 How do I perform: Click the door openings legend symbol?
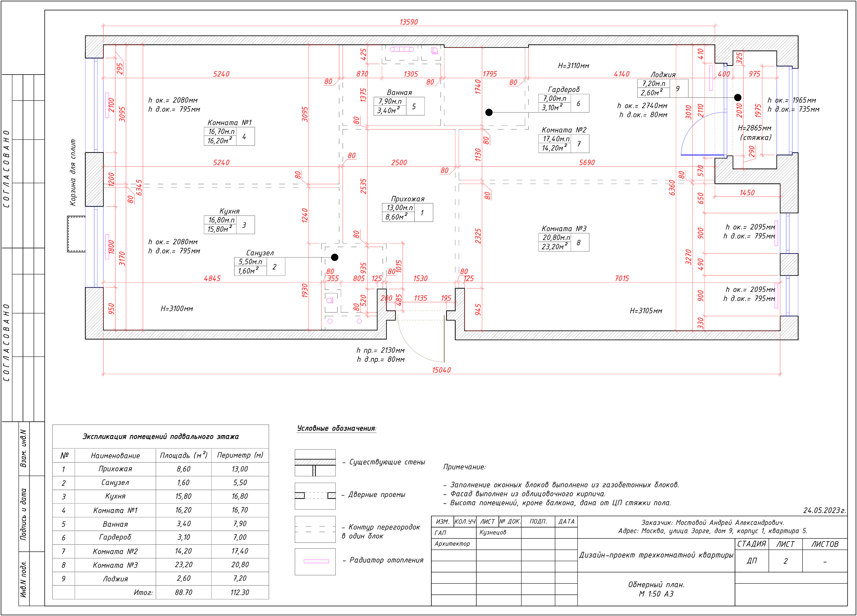pos(315,496)
